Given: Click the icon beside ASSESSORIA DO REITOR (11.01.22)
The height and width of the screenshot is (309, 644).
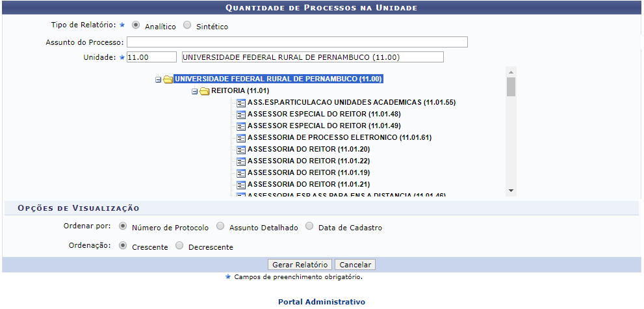Looking at the screenshot, I should pyautogui.click(x=240, y=161).
